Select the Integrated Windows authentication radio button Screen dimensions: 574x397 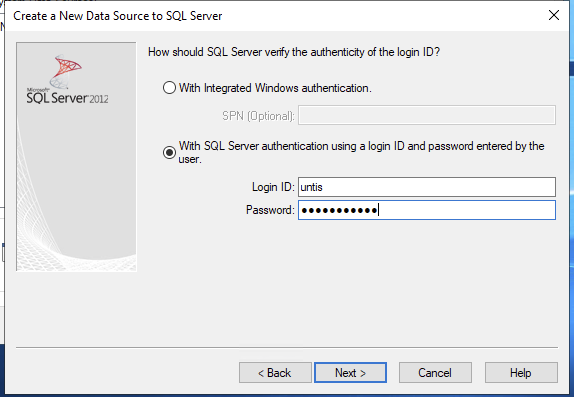pyautogui.click(x=169, y=88)
